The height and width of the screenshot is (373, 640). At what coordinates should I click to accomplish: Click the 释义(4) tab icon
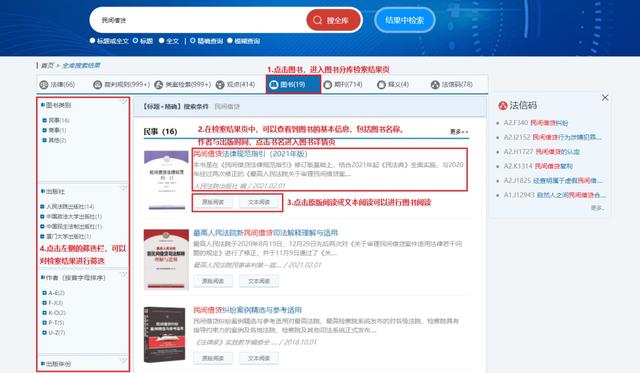[x=381, y=84]
